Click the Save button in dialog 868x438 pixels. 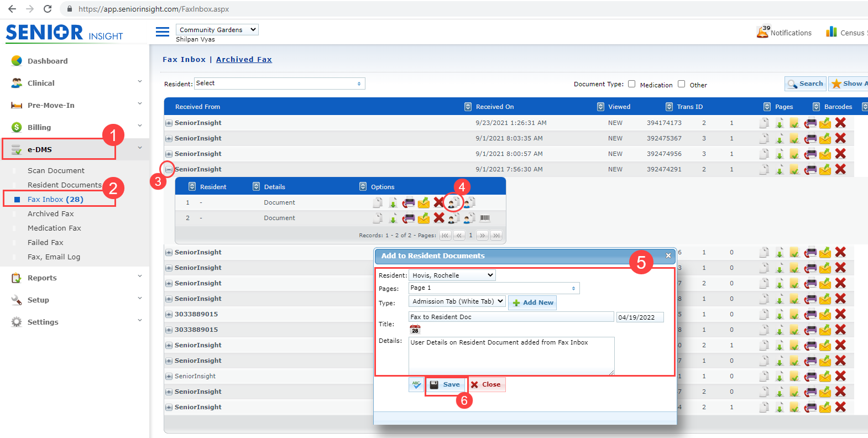click(446, 384)
